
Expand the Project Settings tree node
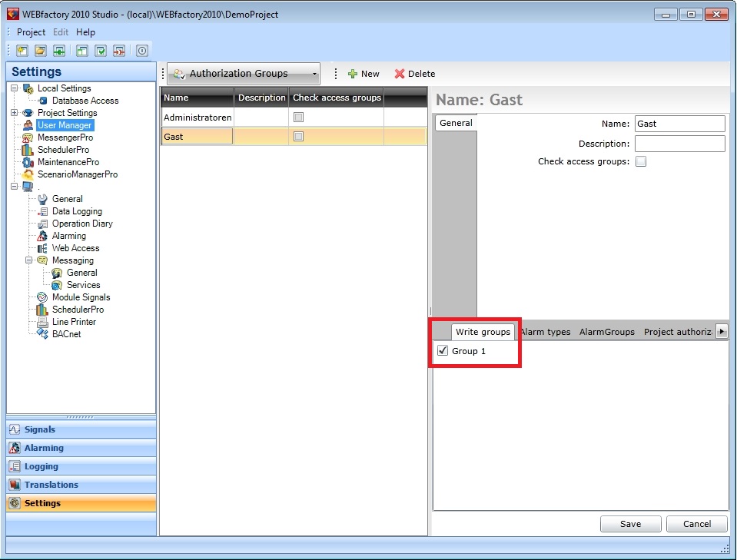point(15,113)
